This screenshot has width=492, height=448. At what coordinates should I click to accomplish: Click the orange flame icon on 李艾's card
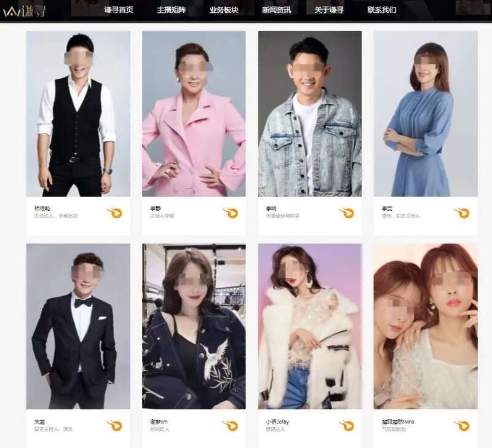[x=462, y=213]
